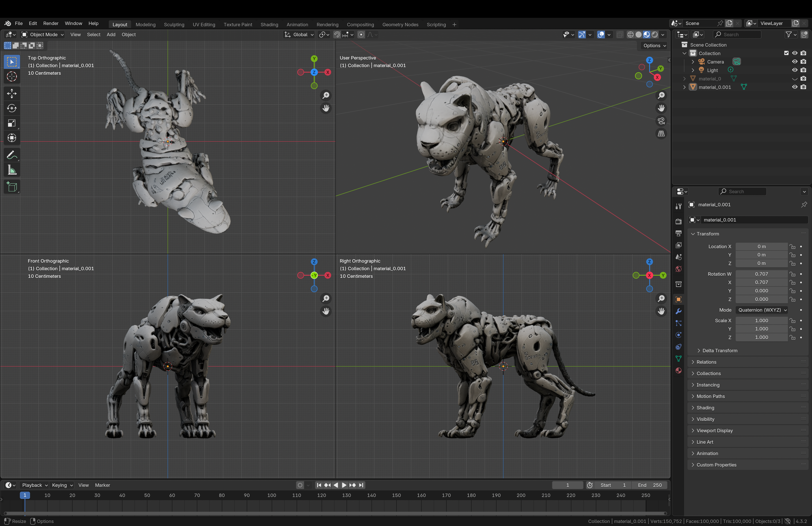812x526 pixels.
Task: Select the Move tool in toolbar
Action: (12, 93)
